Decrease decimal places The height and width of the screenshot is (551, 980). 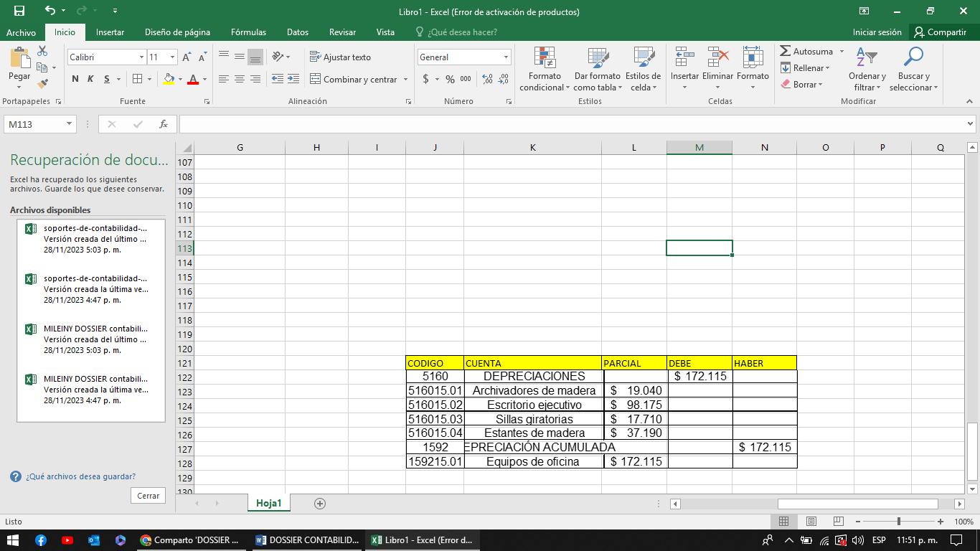(x=504, y=79)
